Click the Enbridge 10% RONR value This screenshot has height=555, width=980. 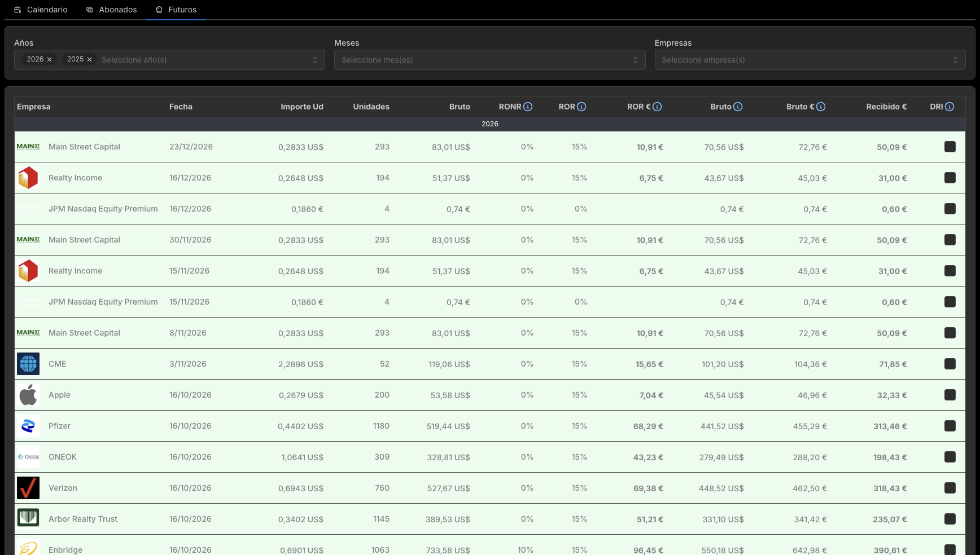point(525,550)
